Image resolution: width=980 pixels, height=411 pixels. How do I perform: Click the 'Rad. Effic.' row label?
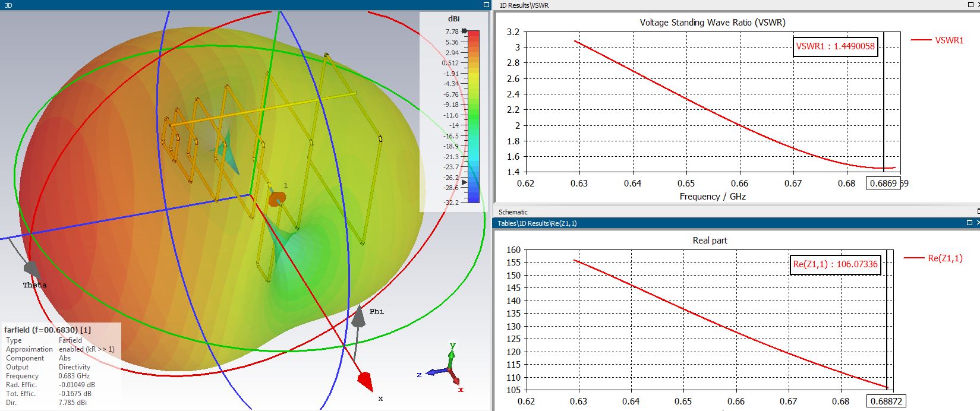(21, 385)
